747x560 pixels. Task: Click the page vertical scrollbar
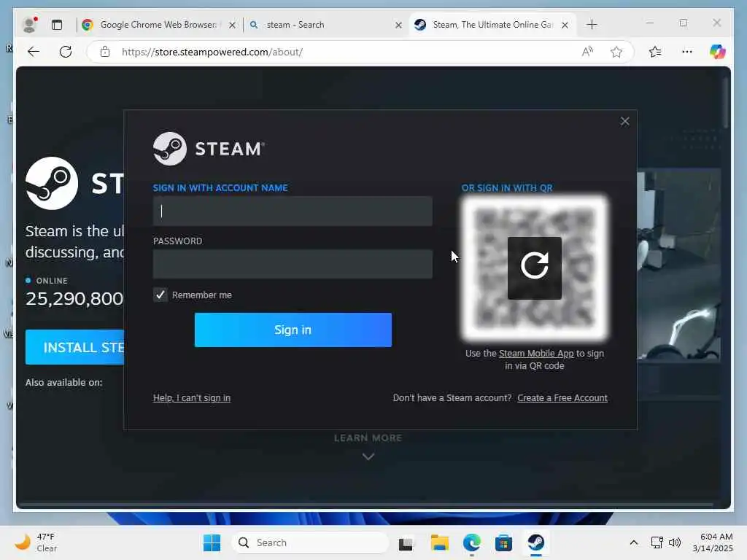point(726,102)
